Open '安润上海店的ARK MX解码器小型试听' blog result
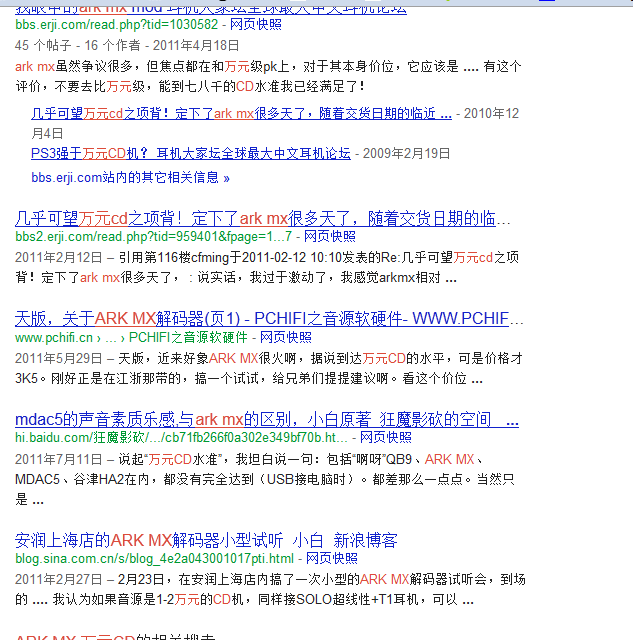This screenshot has width=633, height=640. click(x=206, y=540)
